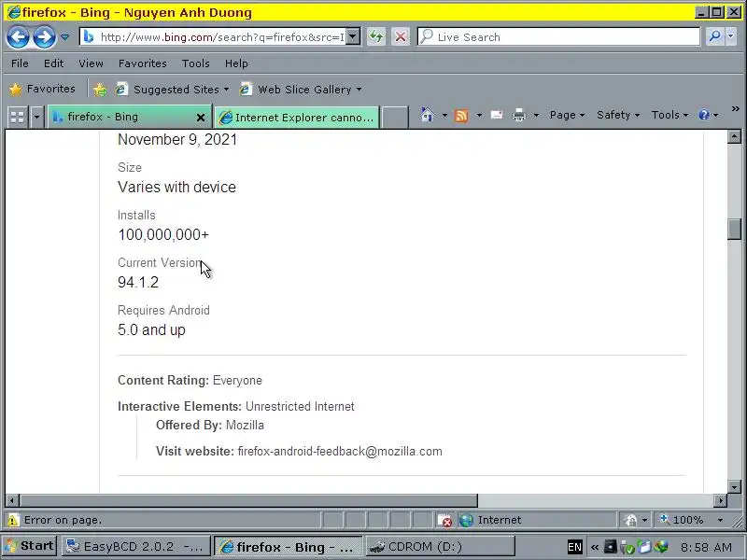747x560 pixels.
Task: Open the tab list dropdown arrow
Action: click(x=36, y=117)
